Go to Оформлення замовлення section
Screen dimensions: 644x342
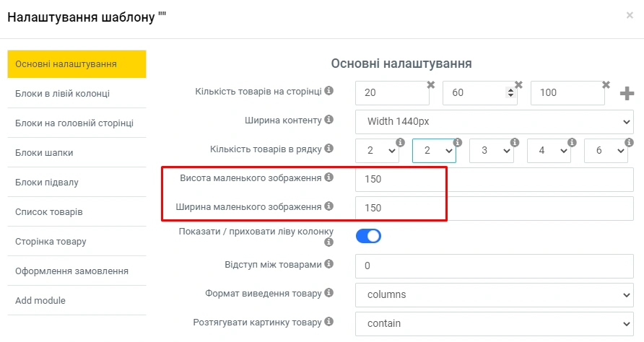pyautogui.click(x=71, y=271)
